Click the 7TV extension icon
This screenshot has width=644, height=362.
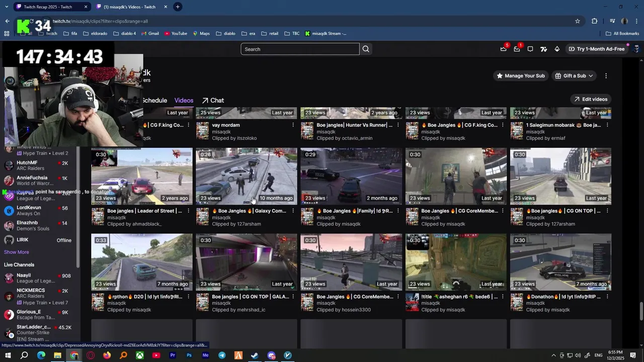tap(543, 49)
